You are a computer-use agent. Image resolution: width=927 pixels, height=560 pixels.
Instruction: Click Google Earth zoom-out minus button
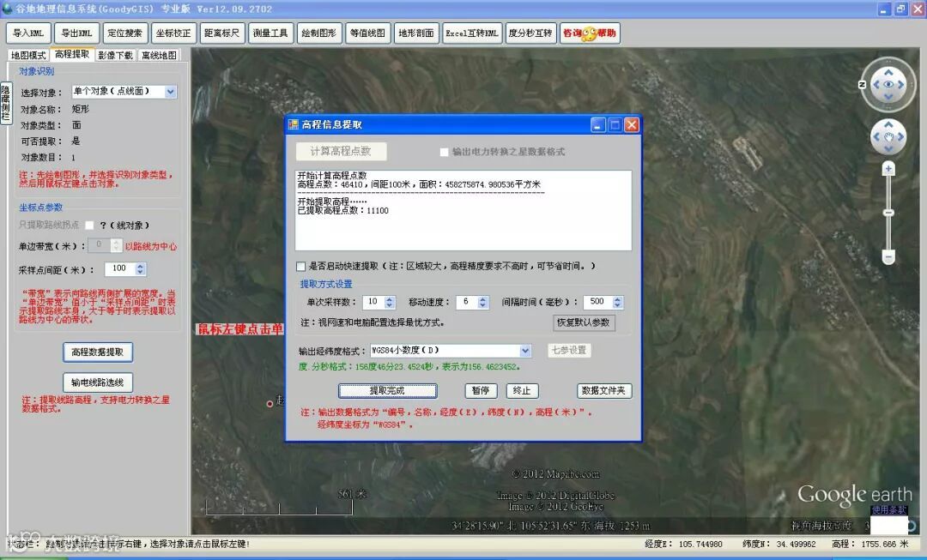coord(888,256)
